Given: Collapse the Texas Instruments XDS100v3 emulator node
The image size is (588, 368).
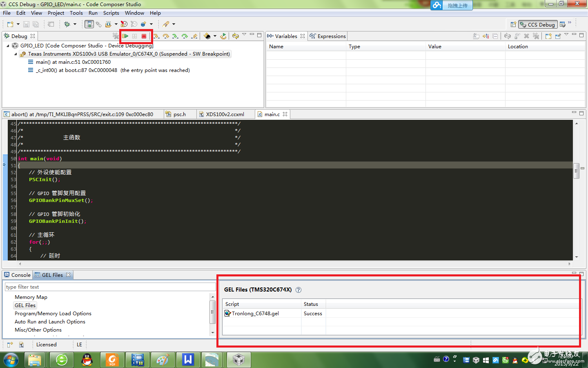Looking at the screenshot, I should click(x=16, y=54).
